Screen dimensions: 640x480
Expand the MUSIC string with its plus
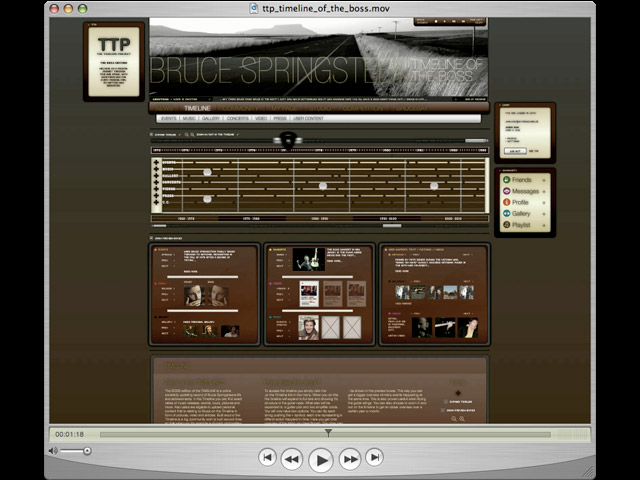tap(156, 169)
